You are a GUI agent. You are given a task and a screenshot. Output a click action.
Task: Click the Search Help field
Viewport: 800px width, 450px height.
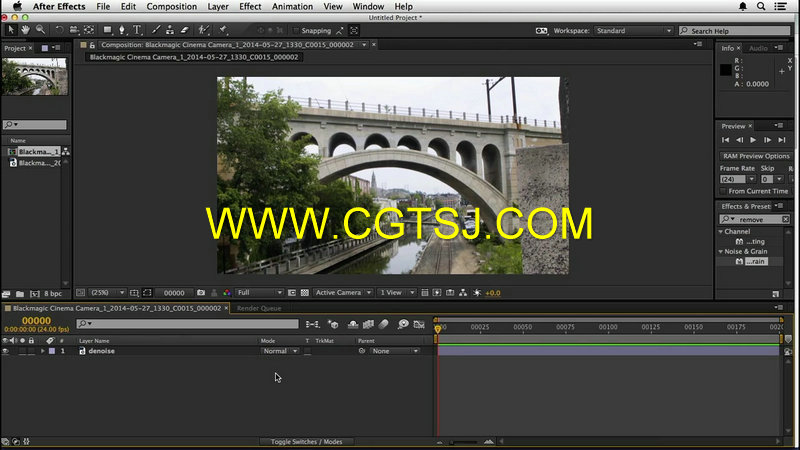(735, 31)
